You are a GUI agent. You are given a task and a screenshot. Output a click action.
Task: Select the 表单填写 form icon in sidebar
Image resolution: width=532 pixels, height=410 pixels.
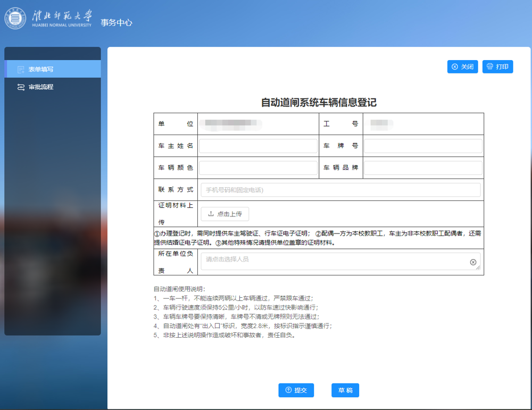21,68
